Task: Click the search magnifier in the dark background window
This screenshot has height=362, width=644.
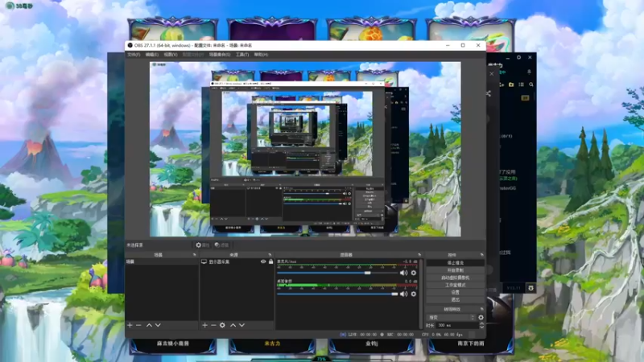Action: [531, 84]
